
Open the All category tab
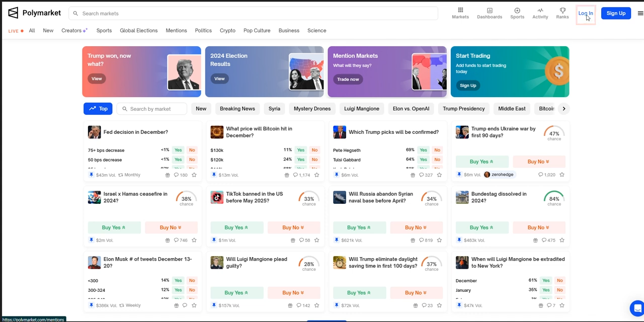(32, 31)
